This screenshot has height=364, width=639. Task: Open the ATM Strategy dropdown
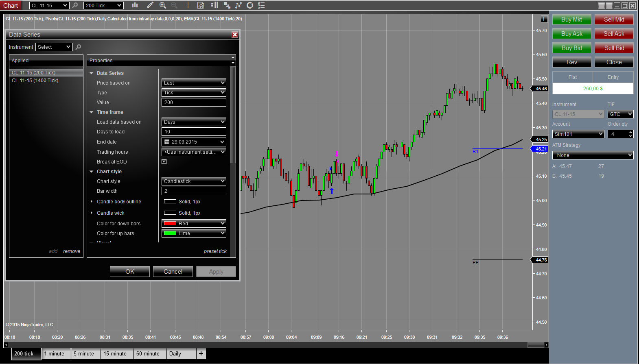[593, 155]
